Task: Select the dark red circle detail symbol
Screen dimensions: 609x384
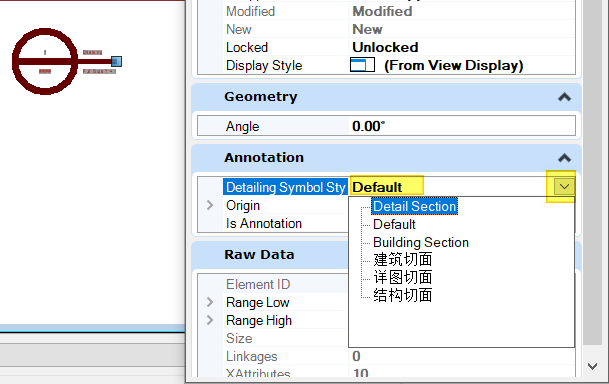Action: tap(45, 61)
